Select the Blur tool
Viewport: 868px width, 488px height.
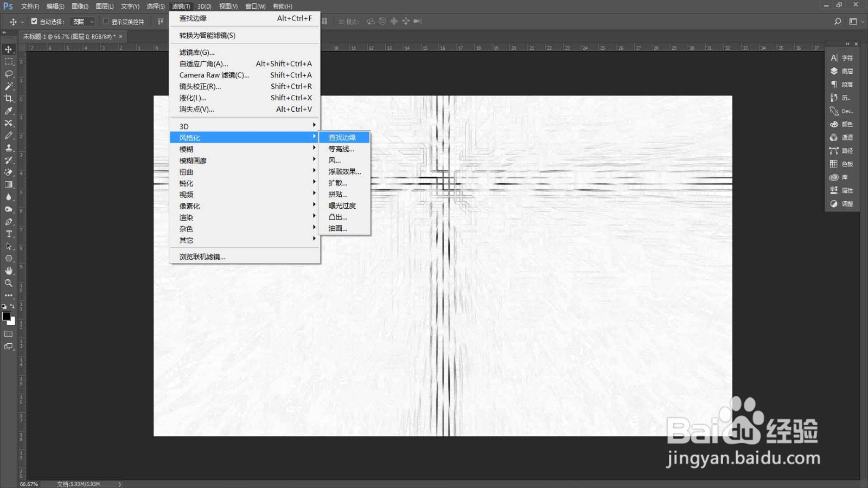point(9,197)
